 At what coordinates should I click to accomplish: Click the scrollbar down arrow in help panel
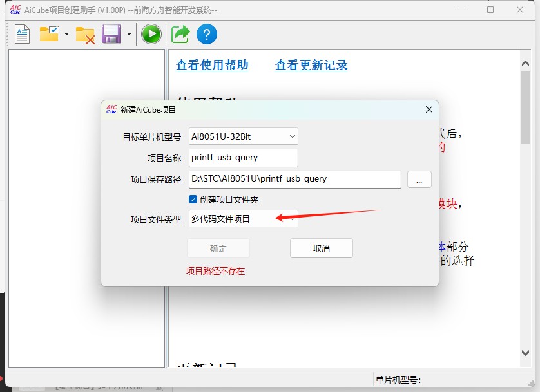[525, 353]
